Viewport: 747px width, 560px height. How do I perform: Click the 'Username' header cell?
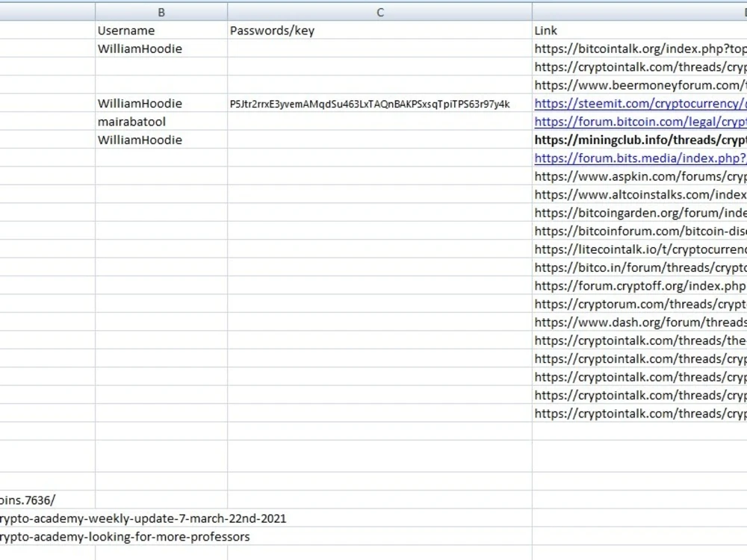click(x=161, y=31)
